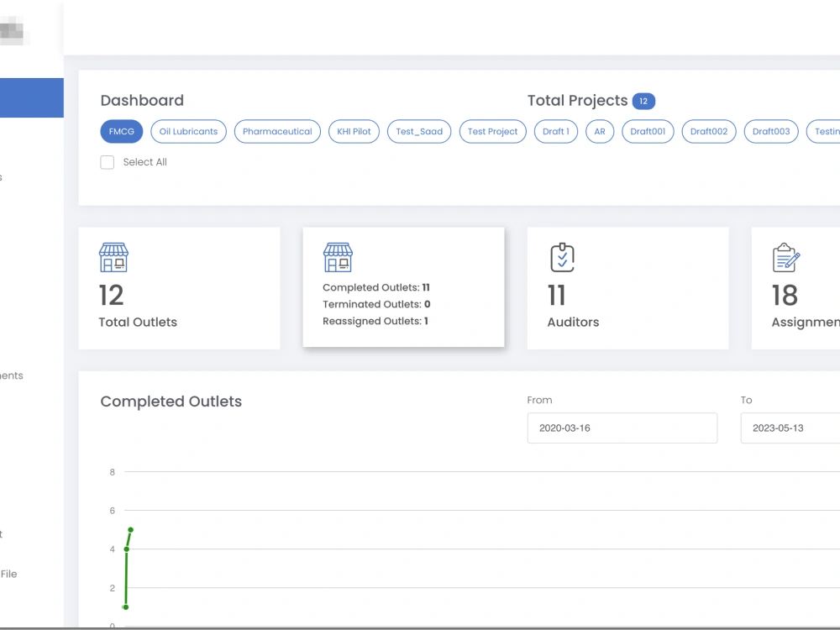Screen dimensions: 840x630
Task: Click the lowest green chart data point
Action: [x=125, y=607]
